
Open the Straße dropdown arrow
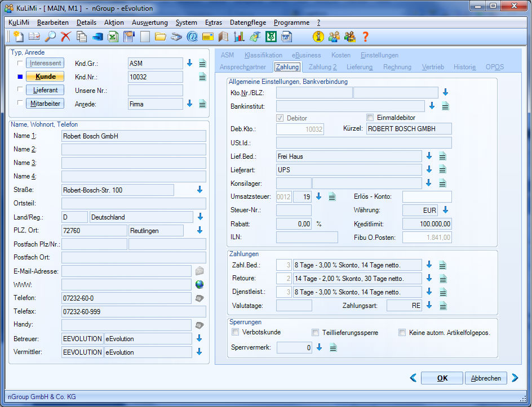(x=200, y=190)
